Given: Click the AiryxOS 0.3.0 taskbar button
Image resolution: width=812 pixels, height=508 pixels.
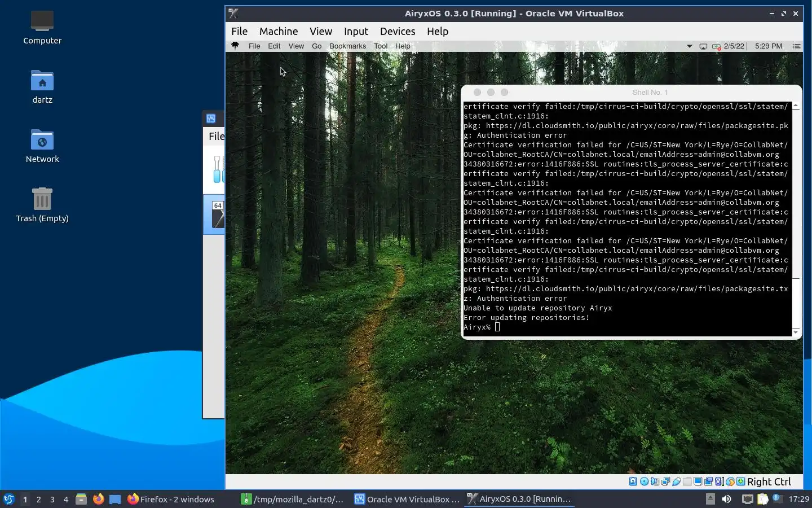Looking at the screenshot, I should click(x=520, y=499).
